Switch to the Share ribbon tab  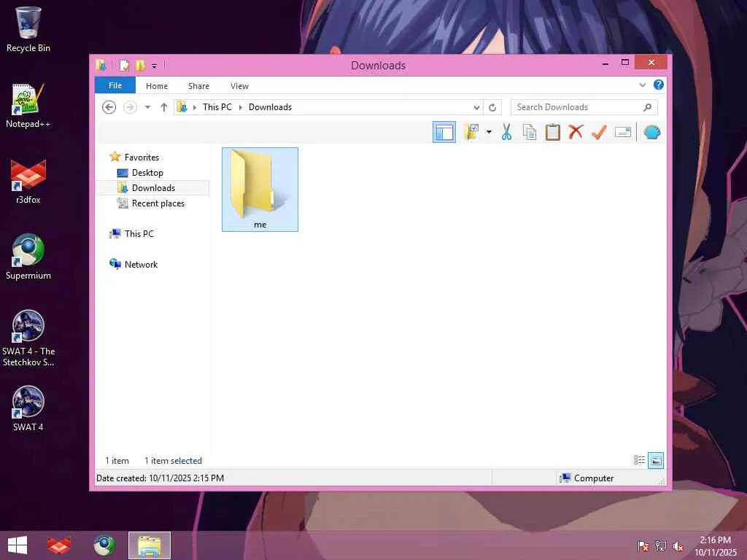[x=198, y=86]
